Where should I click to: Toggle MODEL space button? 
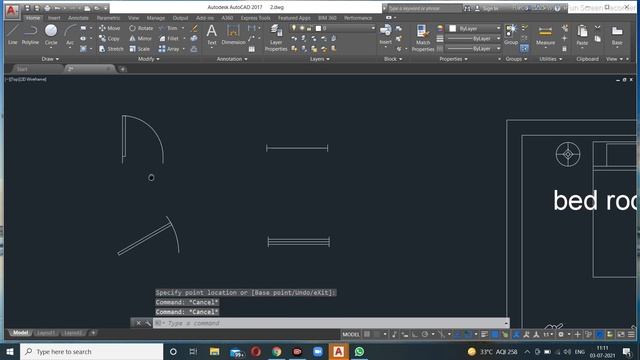[351, 334]
